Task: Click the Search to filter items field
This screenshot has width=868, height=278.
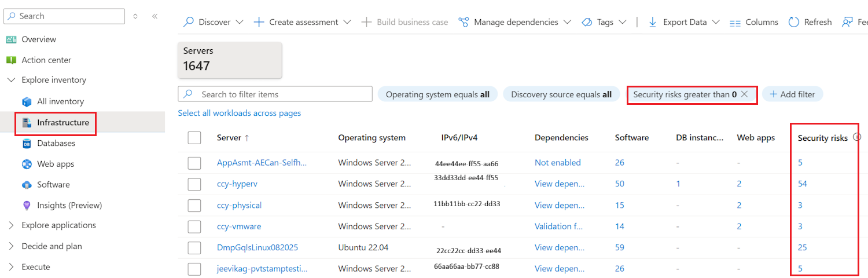Action: (x=284, y=94)
